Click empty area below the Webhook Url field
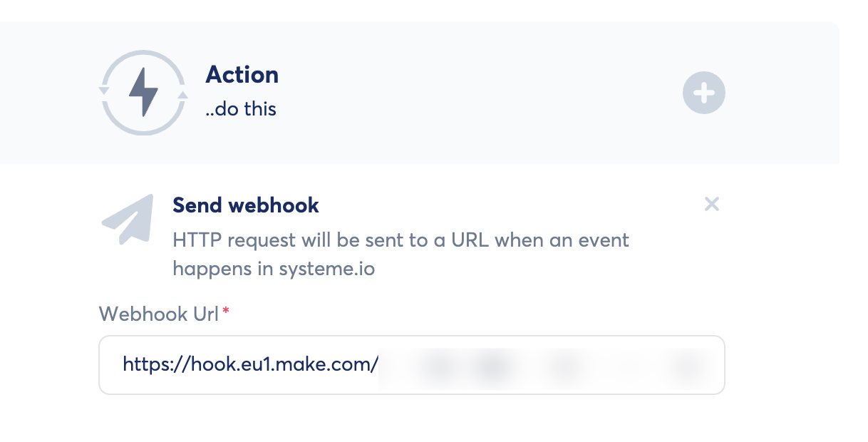Image resolution: width=868 pixels, height=442 pixels. [x=411, y=421]
